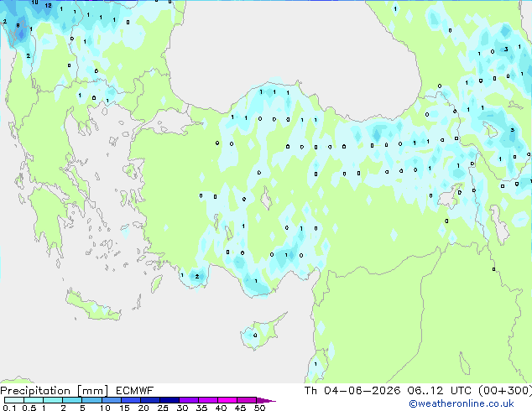Screen dimensions: 532x411
Task: Select the 0.5–1 mm legend color swatch
Action: click(34, 400)
